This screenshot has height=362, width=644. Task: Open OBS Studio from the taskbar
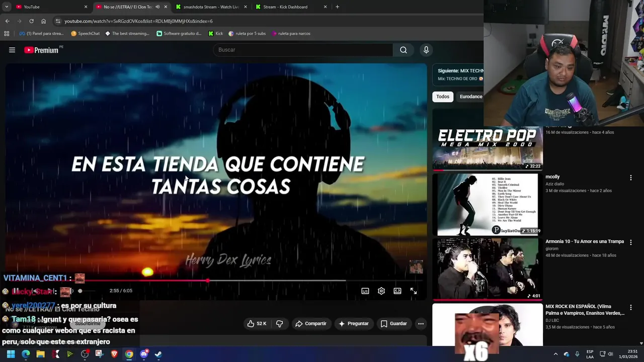(85, 354)
